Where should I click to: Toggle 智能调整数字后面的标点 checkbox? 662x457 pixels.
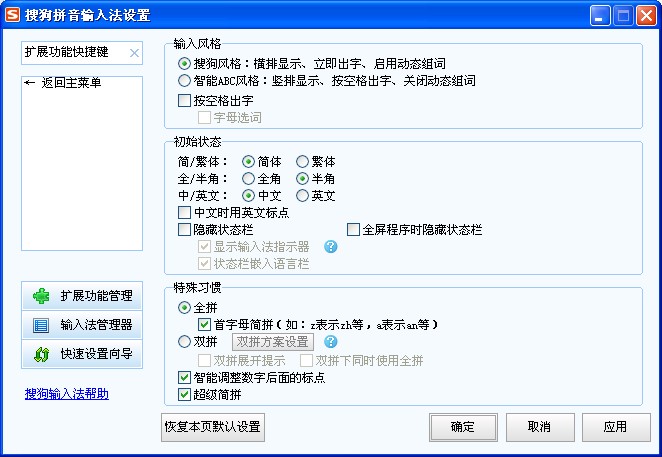[x=184, y=378]
